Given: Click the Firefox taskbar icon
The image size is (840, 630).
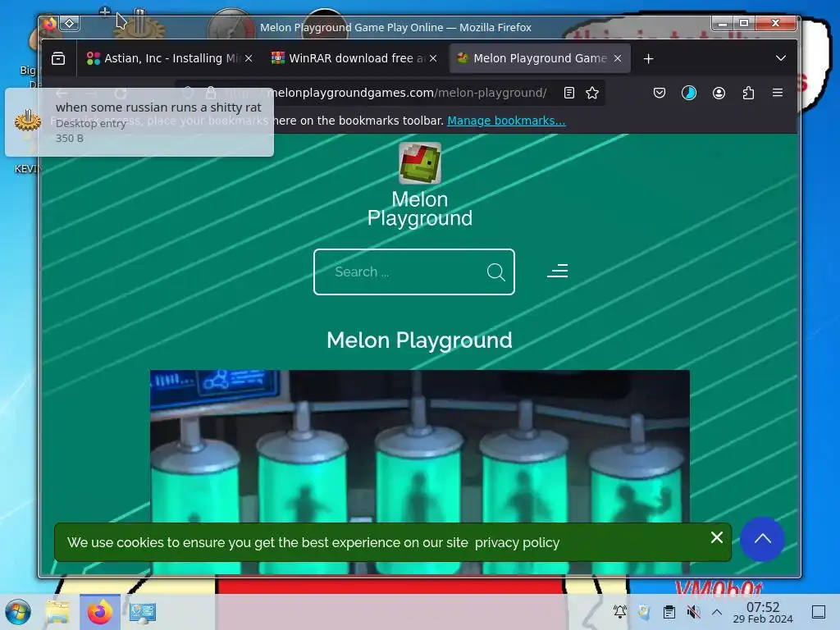Looking at the screenshot, I should pos(100,612).
